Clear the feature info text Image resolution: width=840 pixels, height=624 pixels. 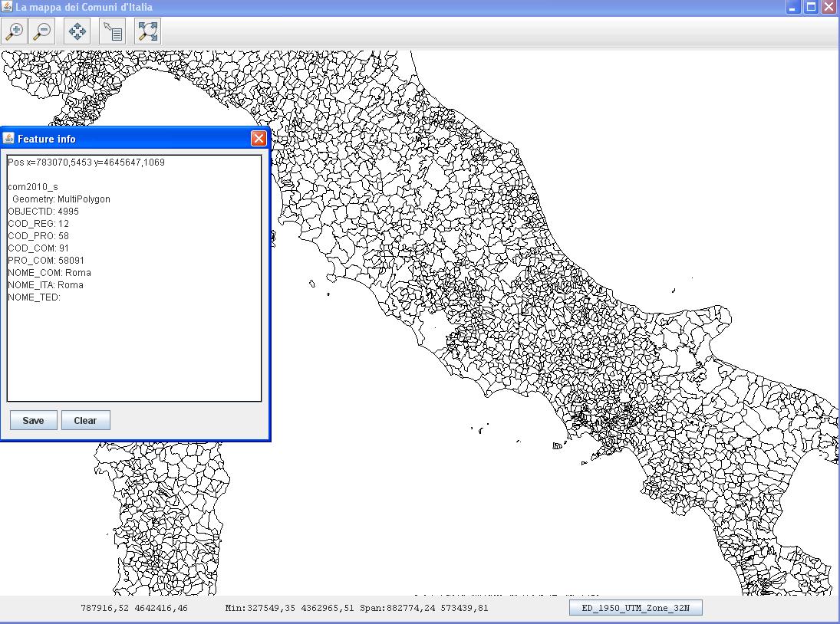(85, 421)
